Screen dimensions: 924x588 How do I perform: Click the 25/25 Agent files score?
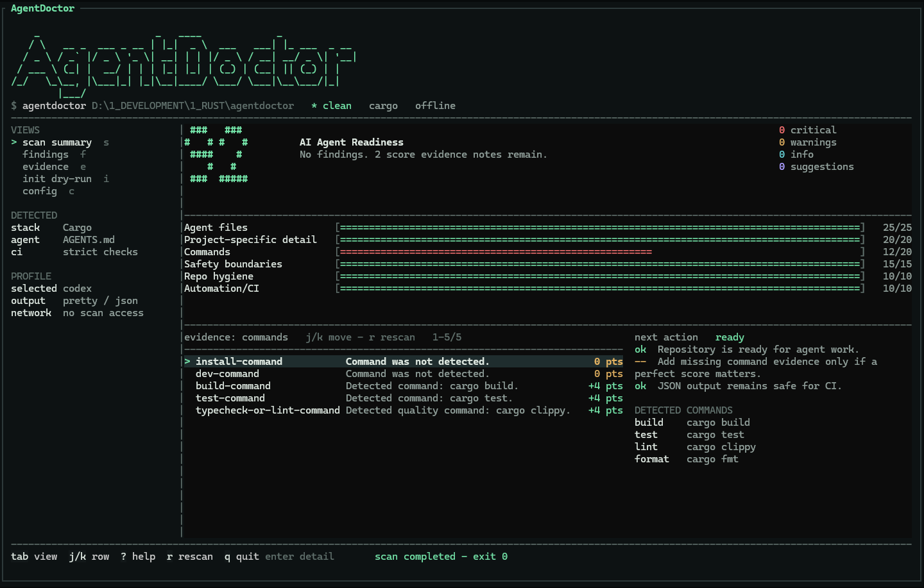click(x=897, y=228)
